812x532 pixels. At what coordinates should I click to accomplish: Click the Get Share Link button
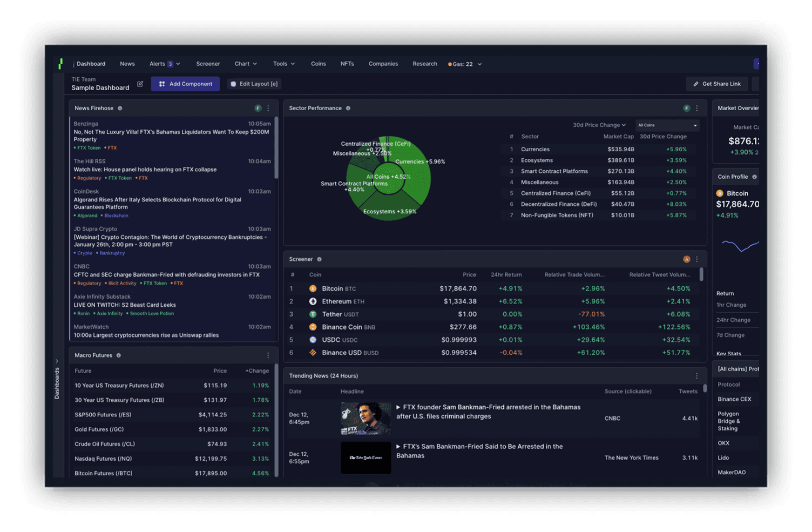coord(717,84)
